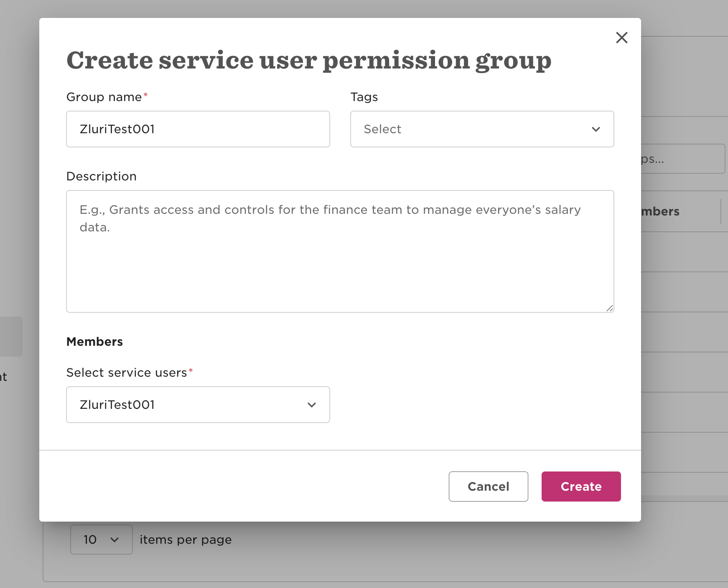Click the search box behind the dialog

pos(683,159)
